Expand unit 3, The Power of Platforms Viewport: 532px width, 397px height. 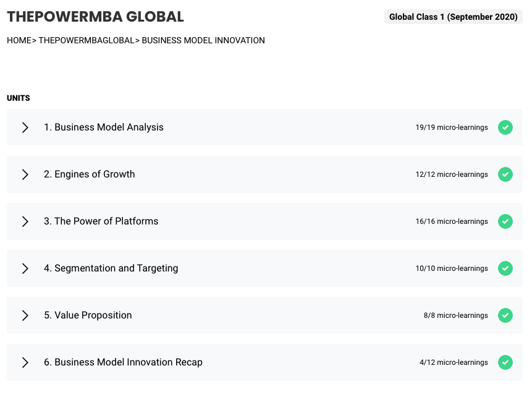coord(25,221)
